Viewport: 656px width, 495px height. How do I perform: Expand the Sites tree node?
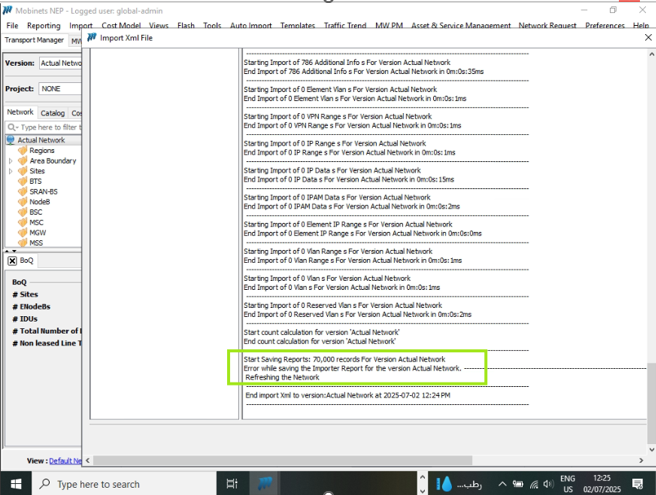coord(11,171)
